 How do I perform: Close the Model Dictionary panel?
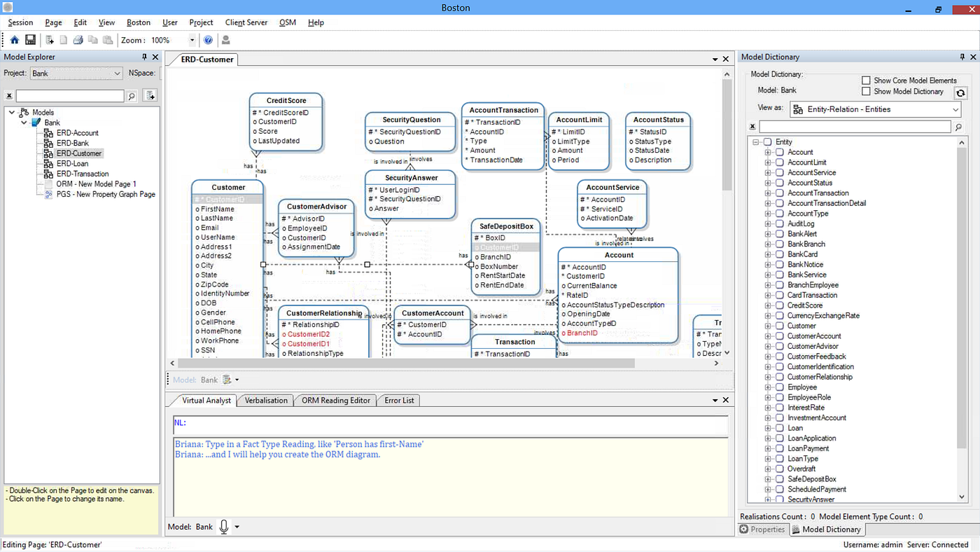(973, 57)
